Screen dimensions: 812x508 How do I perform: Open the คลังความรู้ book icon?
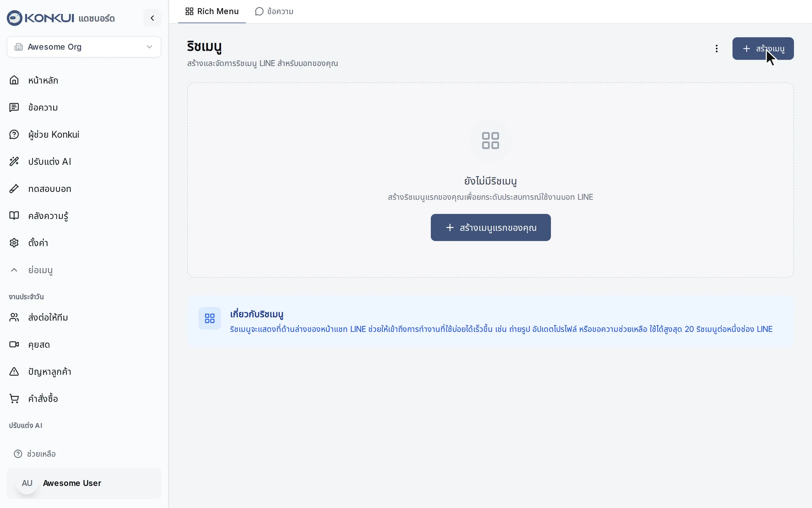coord(14,216)
